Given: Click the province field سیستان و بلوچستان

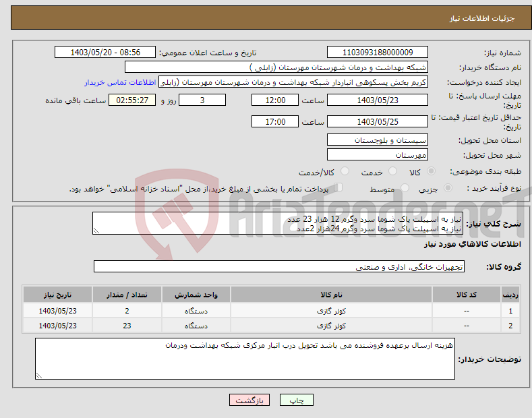Looking at the screenshot, I should (378, 140).
